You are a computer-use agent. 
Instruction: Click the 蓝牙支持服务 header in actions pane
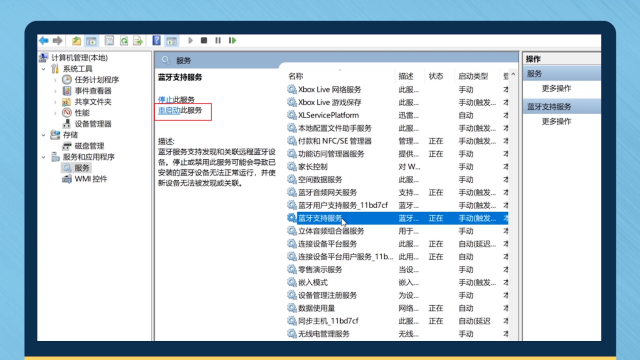pos(562,107)
